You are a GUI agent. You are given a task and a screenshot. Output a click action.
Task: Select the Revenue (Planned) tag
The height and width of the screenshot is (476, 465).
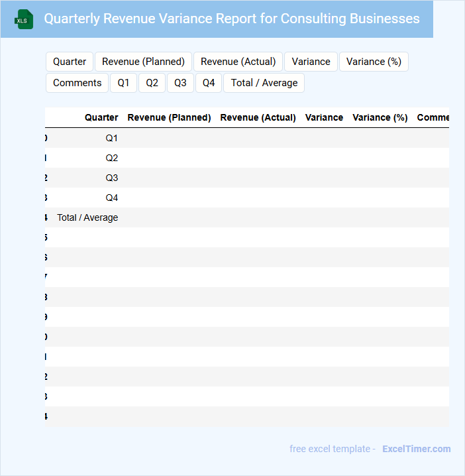(143, 62)
